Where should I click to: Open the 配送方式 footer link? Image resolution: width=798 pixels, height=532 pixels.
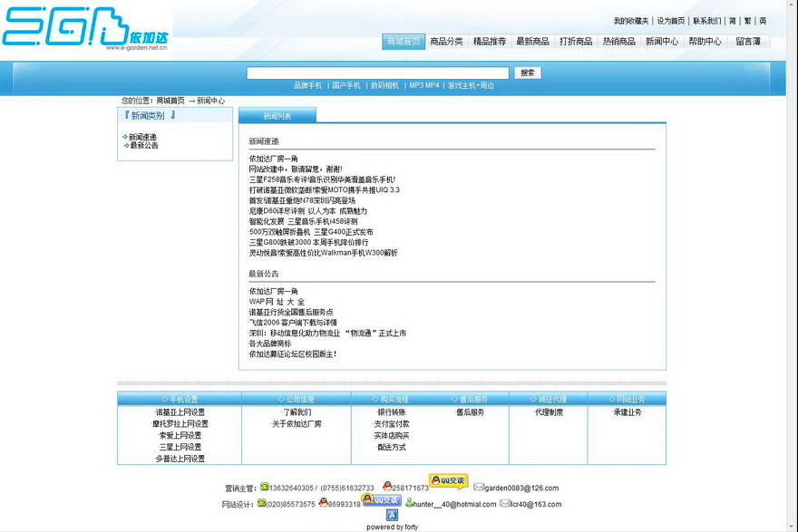pos(392,447)
